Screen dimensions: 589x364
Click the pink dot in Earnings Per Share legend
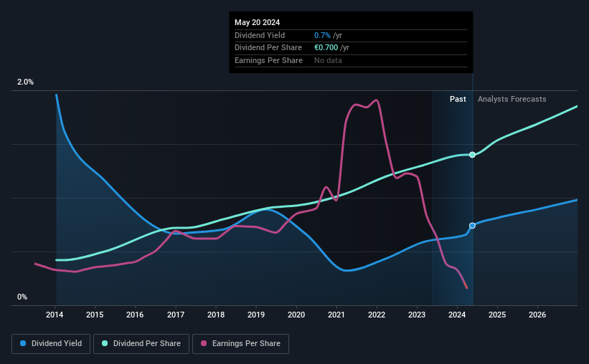(x=204, y=343)
